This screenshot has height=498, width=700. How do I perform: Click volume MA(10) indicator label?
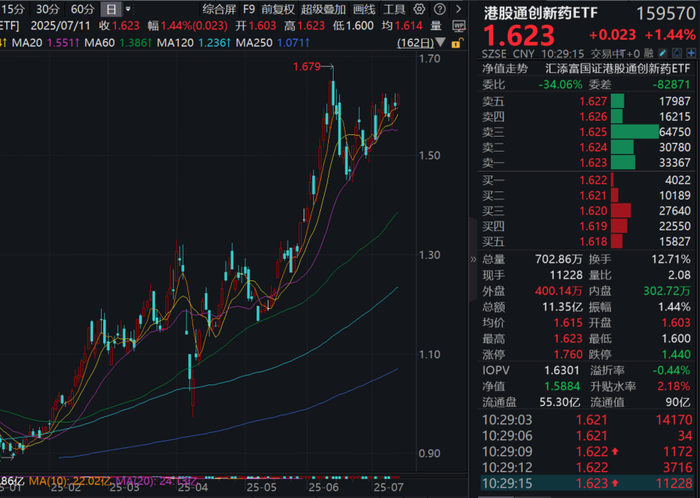(x=70, y=481)
